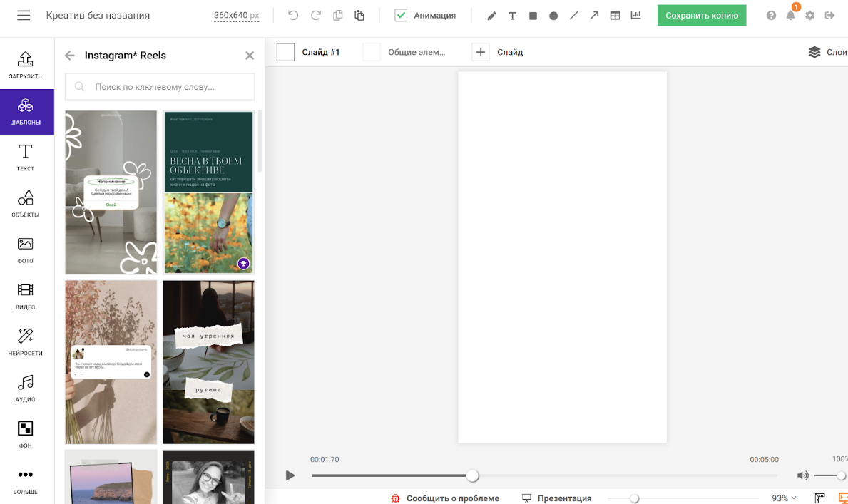This screenshot has width=848, height=504.
Task: Select the arrow drawing tool
Action: (594, 16)
